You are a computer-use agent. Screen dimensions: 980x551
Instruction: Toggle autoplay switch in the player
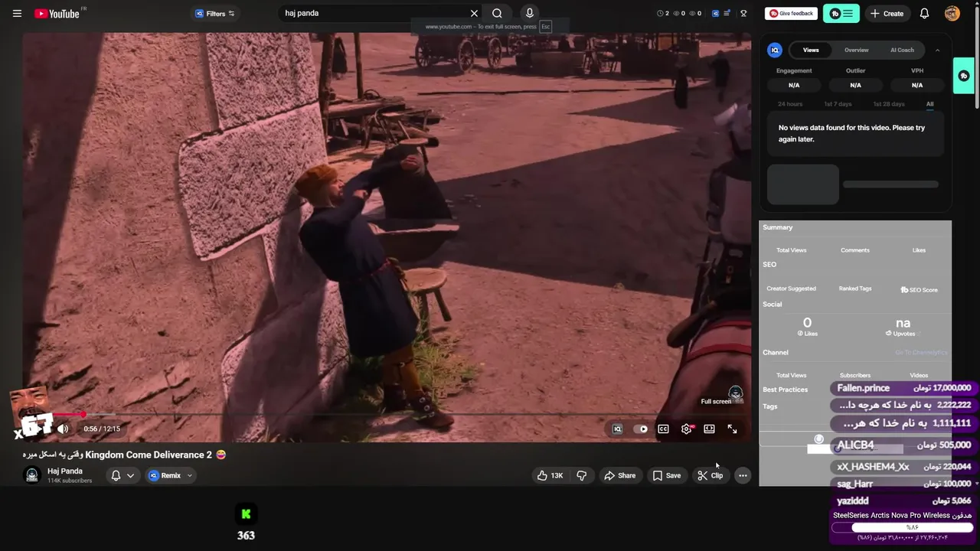pyautogui.click(x=641, y=429)
